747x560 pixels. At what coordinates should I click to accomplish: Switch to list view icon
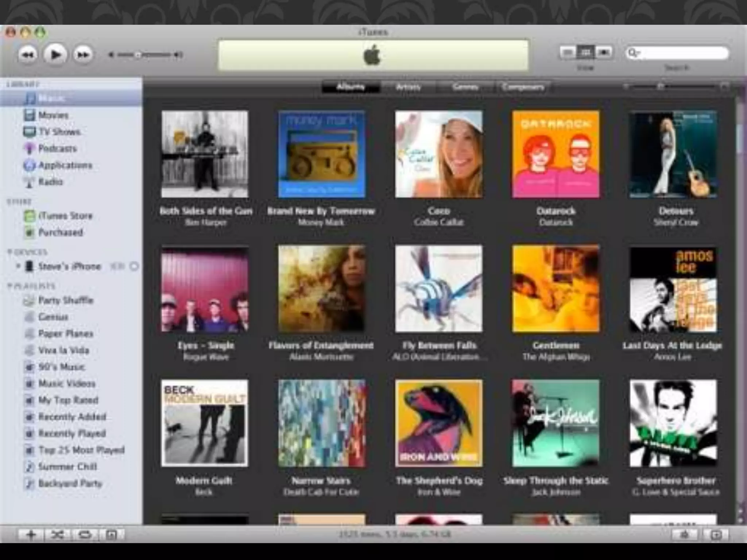point(568,52)
